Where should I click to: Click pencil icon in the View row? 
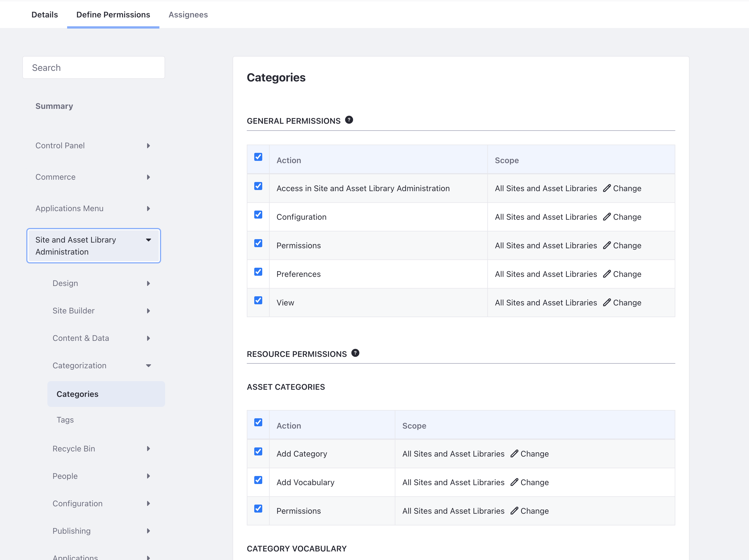(x=606, y=302)
